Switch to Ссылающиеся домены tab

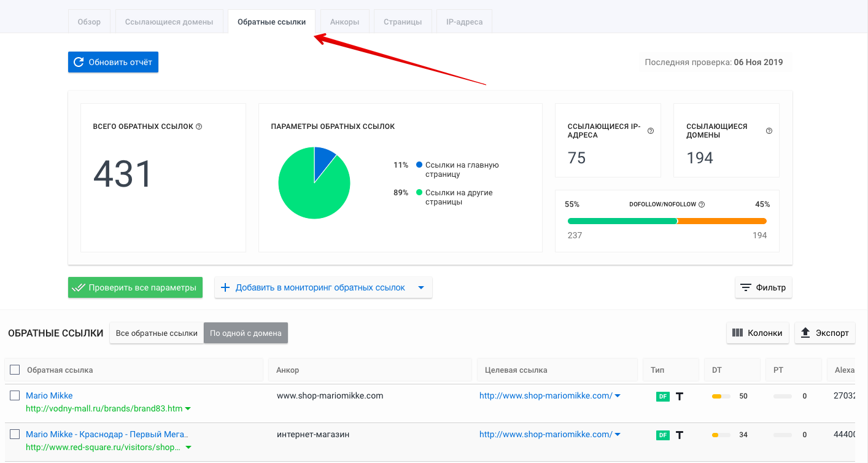point(169,21)
